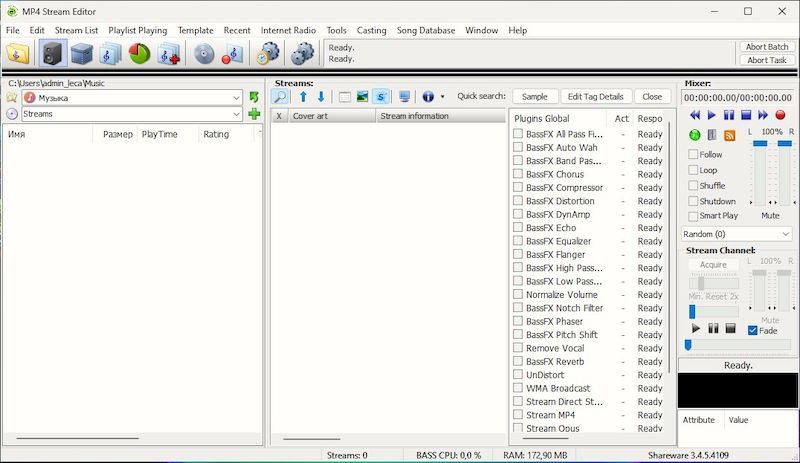Open the Random (0) dropdown
Viewport: 800px width, 463px height.
click(x=785, y=234)
